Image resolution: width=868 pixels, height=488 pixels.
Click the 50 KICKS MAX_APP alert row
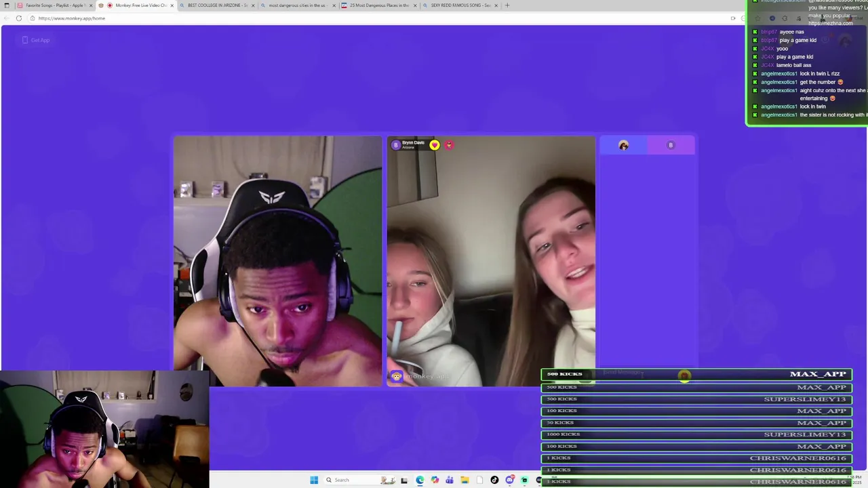[696, 423]
